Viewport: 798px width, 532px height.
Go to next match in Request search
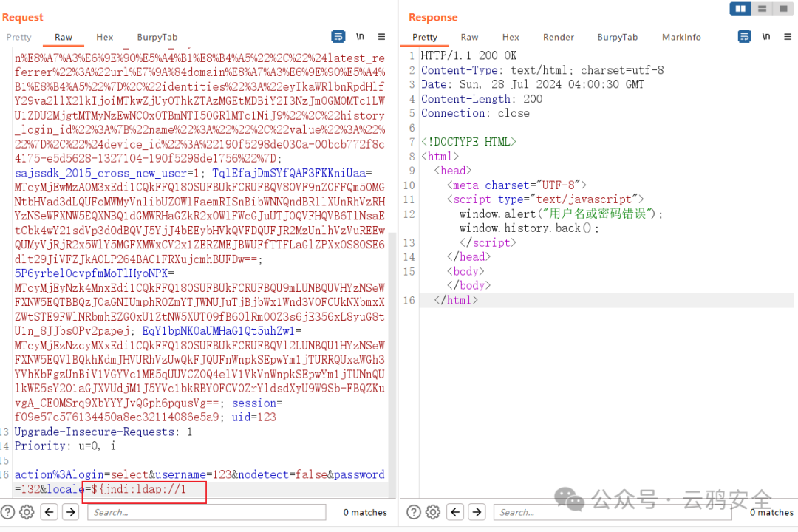(x=71, y=512)
